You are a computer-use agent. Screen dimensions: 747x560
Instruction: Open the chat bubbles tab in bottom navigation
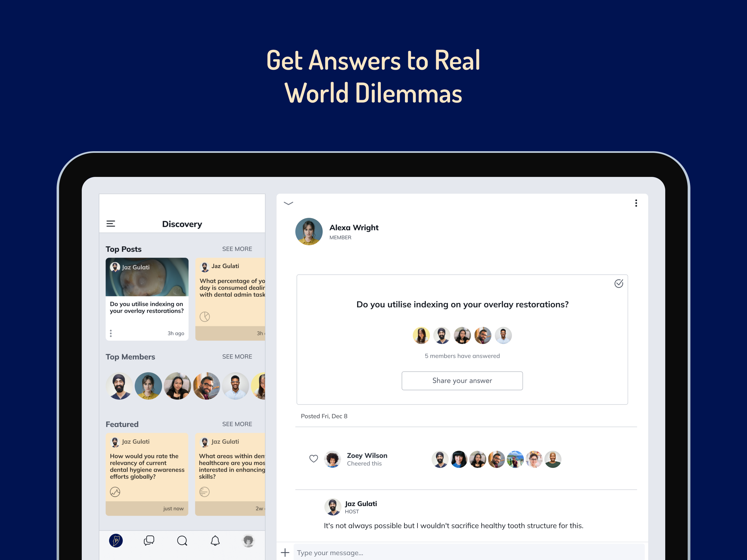click(149, 540)
